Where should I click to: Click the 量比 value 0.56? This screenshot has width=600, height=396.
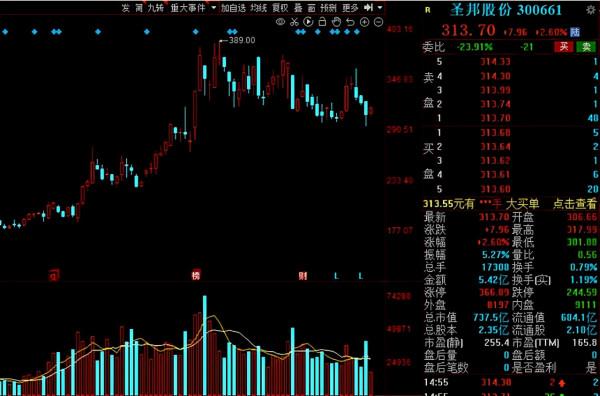587,255
